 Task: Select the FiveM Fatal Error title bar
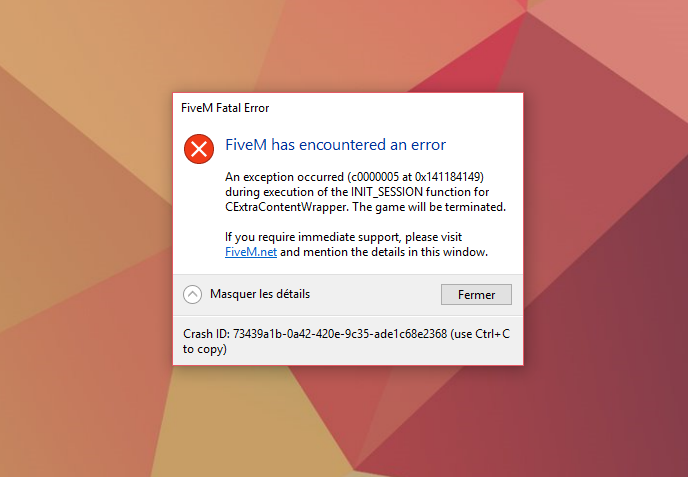coord(348,108)
